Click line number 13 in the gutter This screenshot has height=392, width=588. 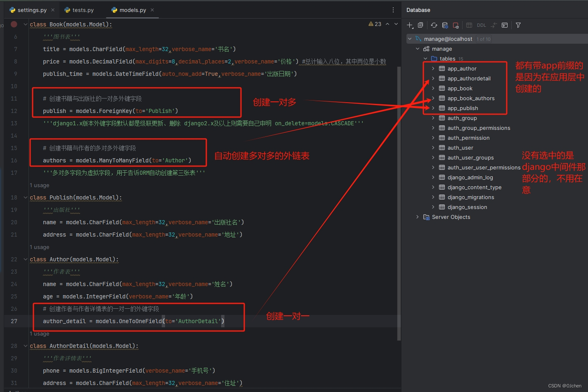tap(14, 123)
